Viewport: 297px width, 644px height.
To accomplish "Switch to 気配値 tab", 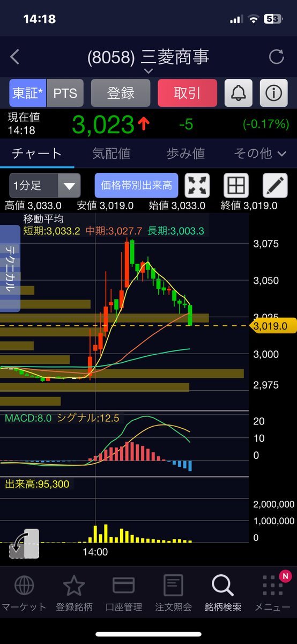I will (112, 153).
